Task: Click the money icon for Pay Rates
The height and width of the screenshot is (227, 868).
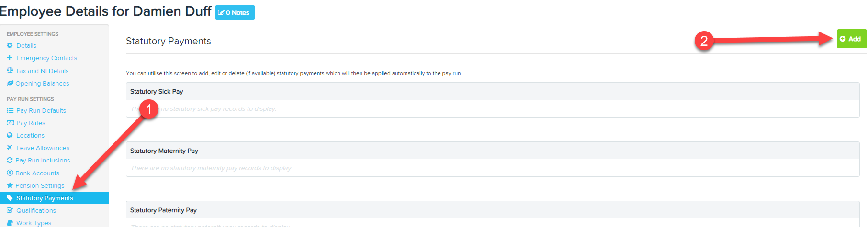Action: tap(10, 123)
